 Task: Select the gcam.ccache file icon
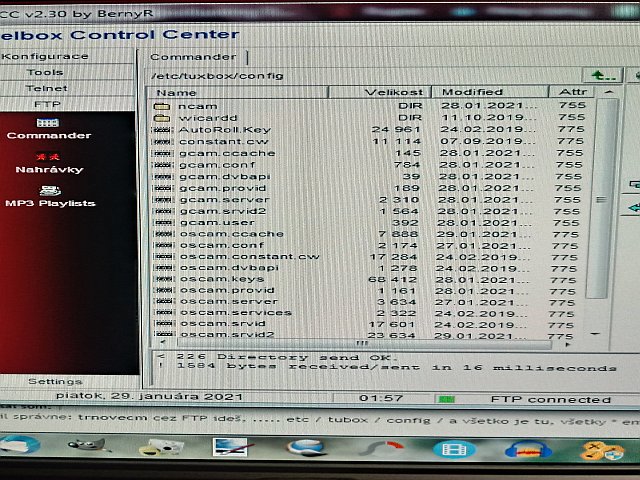[162, 153]
